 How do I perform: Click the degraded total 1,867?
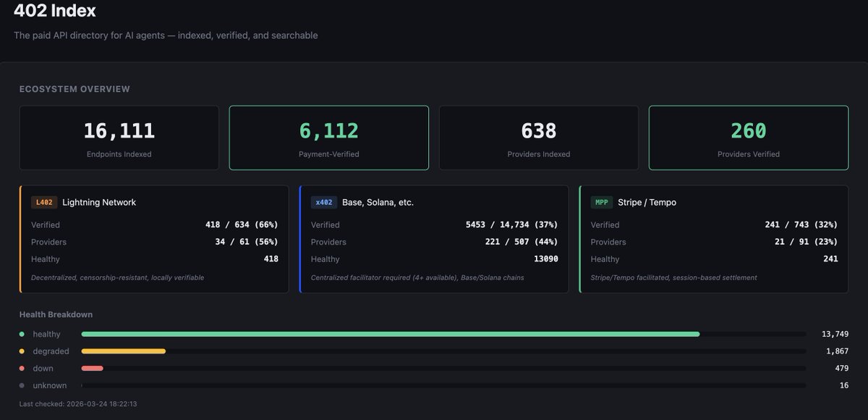pos(837,351)
